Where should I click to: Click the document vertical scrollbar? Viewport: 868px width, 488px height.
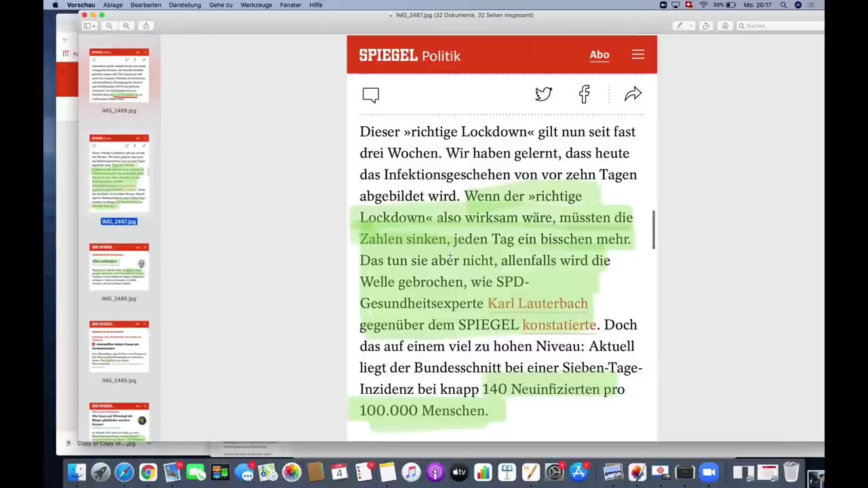point(654,229)
